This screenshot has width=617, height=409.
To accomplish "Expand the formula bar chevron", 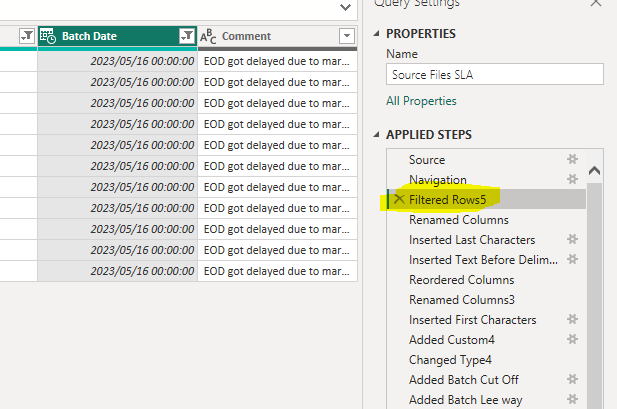I will pos(345,7).
